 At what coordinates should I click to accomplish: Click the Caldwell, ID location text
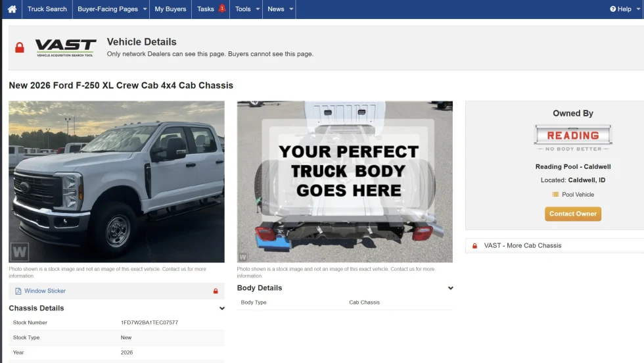[586, 180]
